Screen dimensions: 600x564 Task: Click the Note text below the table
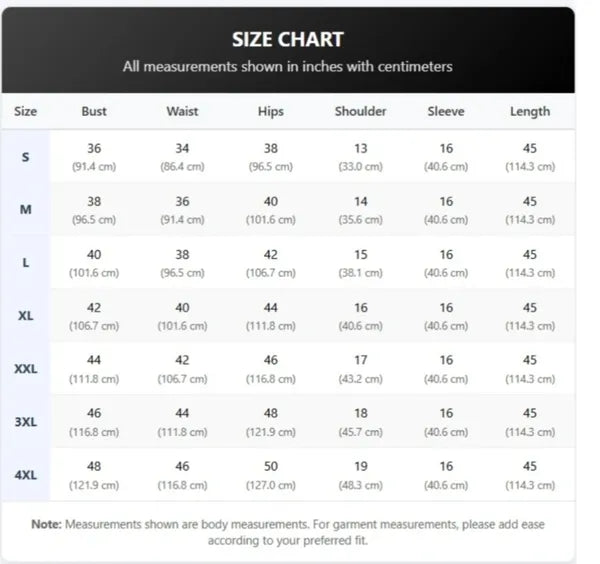(288, 531)
